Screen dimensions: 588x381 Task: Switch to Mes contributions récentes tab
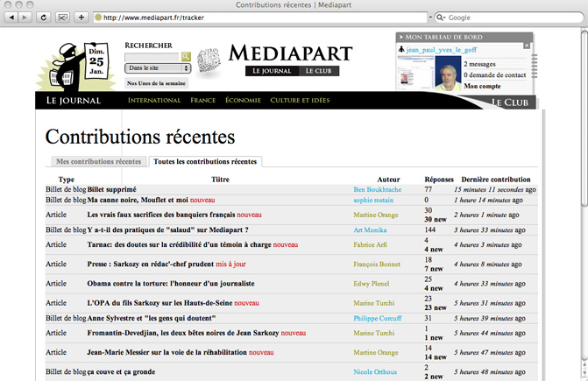tap(99, 161)
